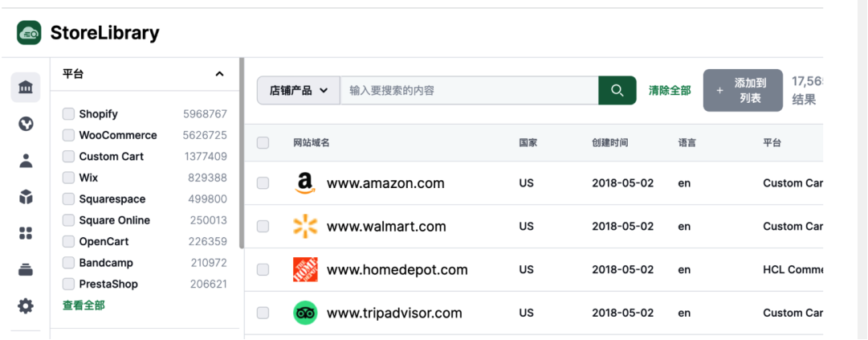The image size is (868, 340).
Task: Click 查看全部 to show all platforms
Action: pos(84,305)
